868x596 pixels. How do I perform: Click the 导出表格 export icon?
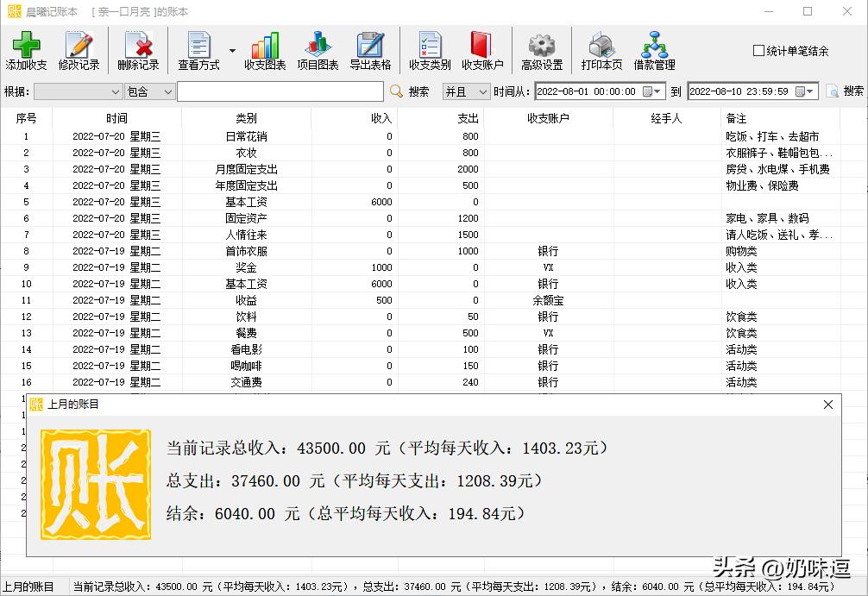(371, 49)
